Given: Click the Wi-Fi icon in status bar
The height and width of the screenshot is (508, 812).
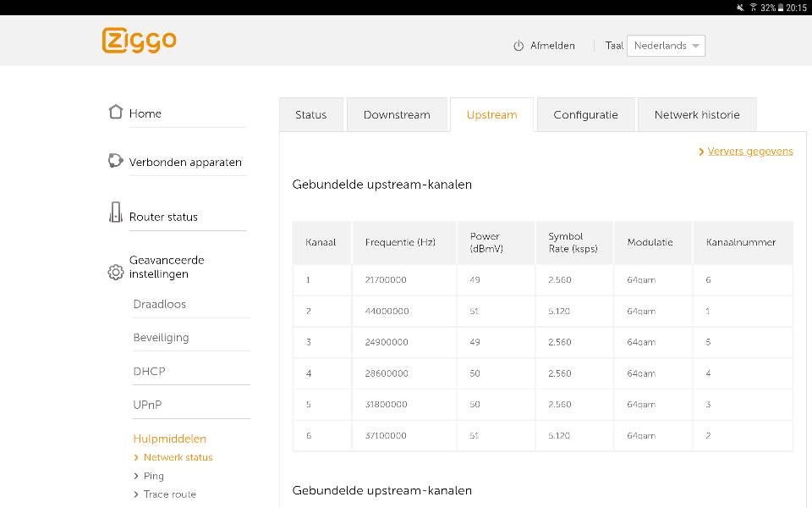Looking at the screenshot, I should 754,8.
